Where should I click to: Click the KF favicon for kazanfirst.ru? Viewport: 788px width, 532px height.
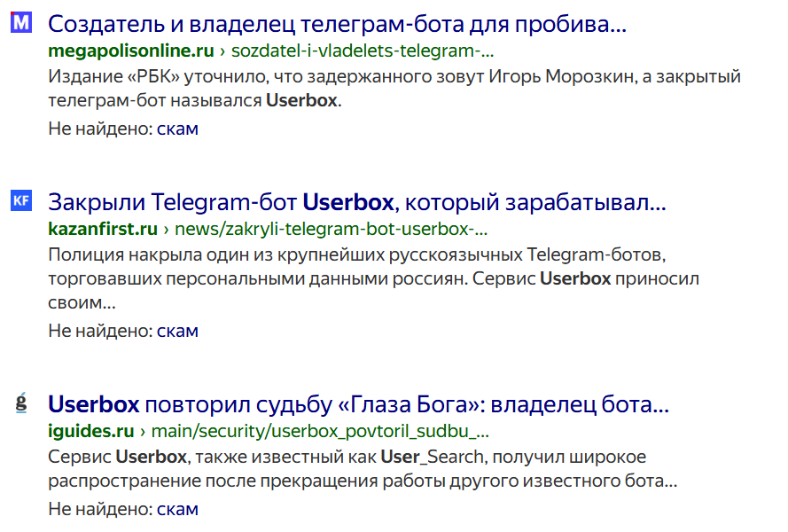tap(20, 199)
